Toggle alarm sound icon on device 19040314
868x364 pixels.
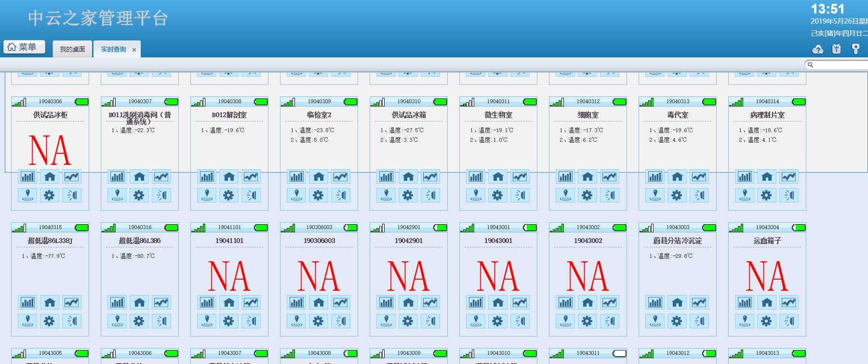point(789,195)
